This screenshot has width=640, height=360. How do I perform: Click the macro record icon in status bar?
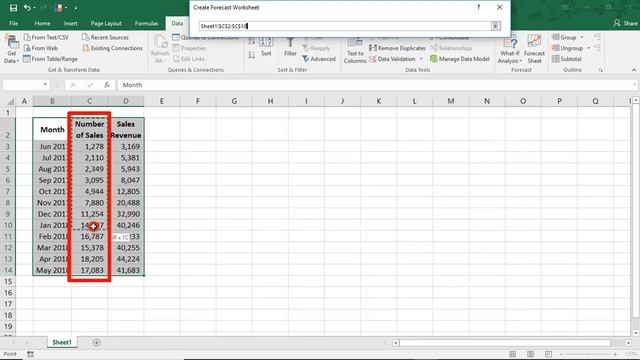30,354
